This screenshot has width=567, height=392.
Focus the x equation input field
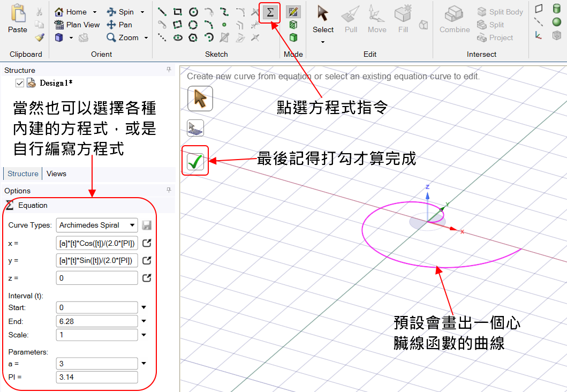(x=97, y=243)
